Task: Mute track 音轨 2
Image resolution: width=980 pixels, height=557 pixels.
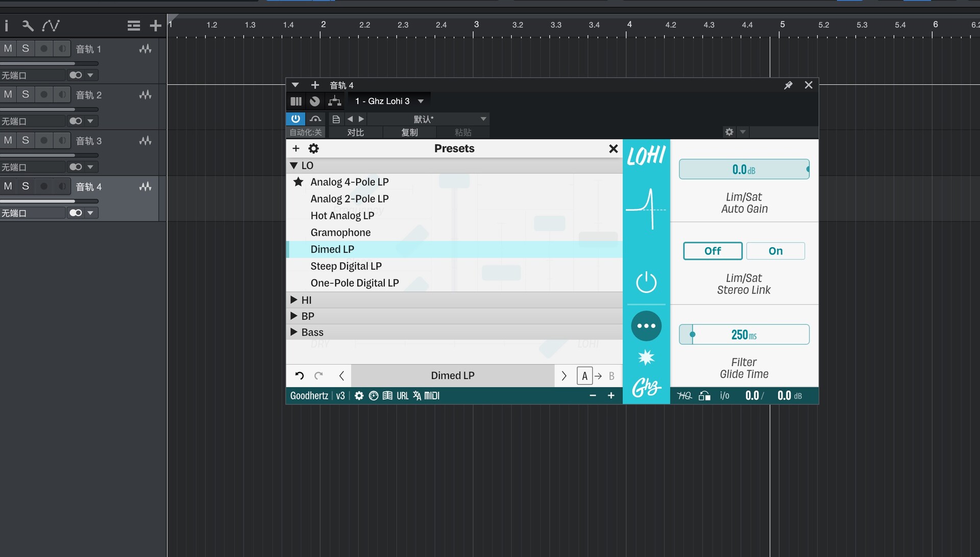Action: coord(8,94)
